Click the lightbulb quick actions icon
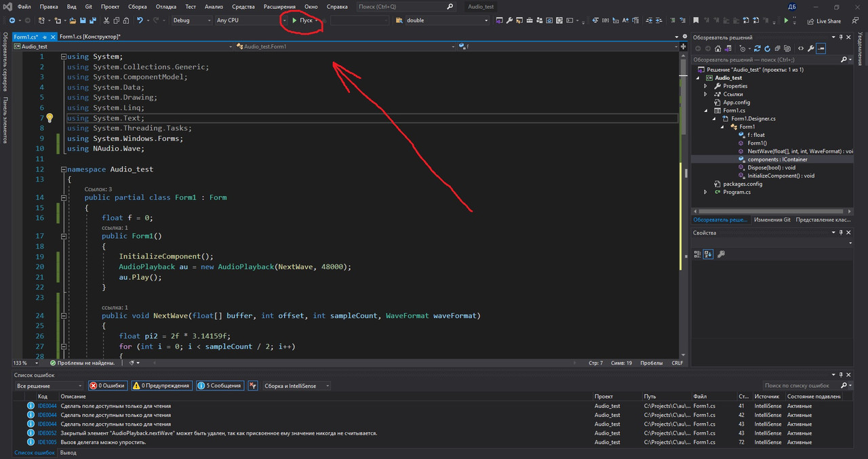868x459 pixels. (49, 118)
